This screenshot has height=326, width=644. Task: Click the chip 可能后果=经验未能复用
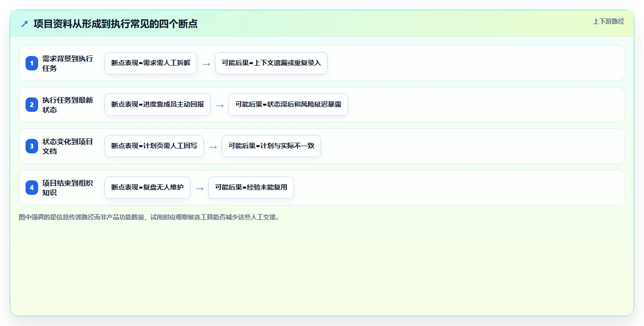pyautogui.click(x=251, y=188)
